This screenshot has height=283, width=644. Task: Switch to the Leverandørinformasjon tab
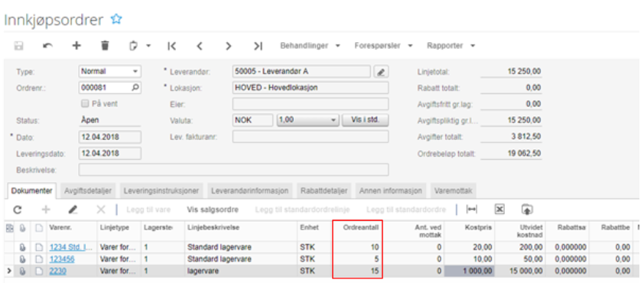[249, 191]
